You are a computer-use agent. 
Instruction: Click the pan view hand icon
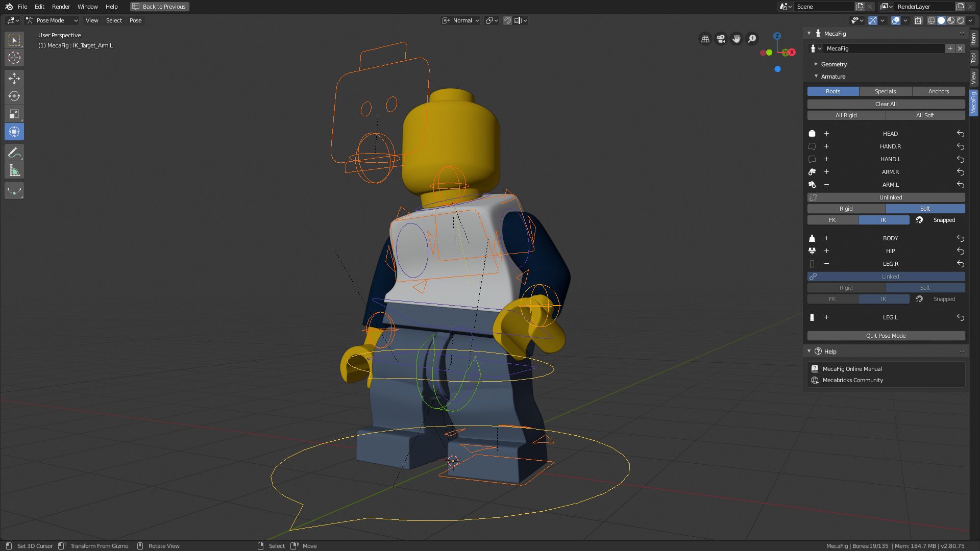[x=737, y=39]
